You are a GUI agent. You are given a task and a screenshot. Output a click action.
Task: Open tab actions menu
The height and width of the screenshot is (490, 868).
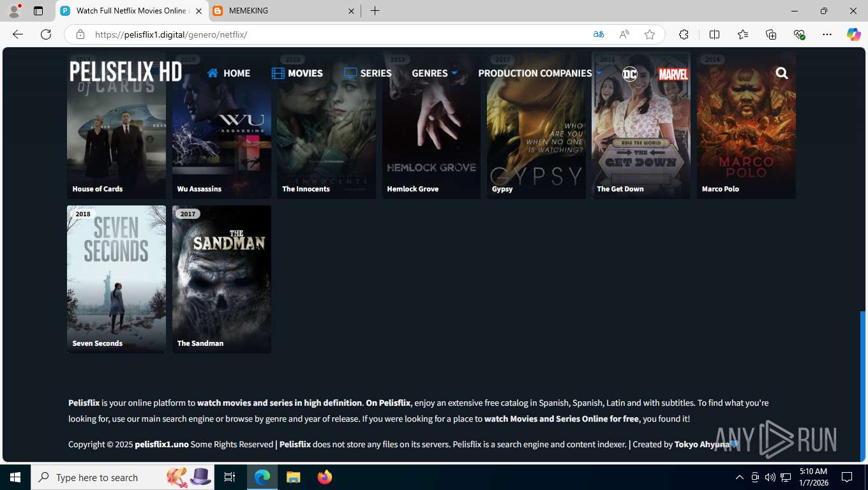point(38,11)
